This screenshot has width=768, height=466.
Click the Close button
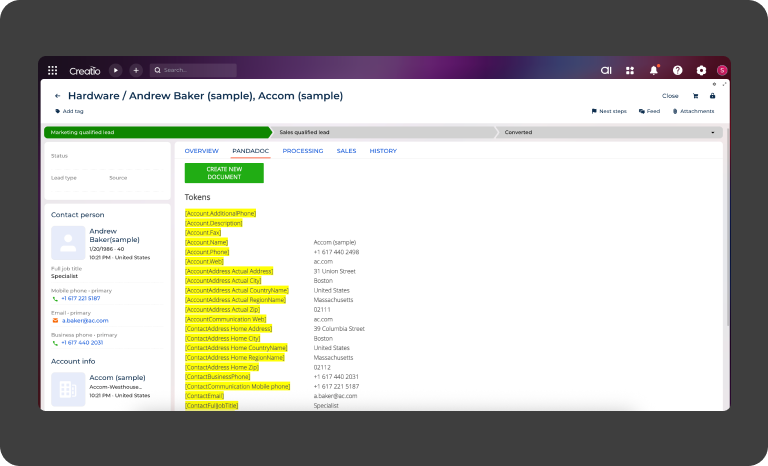[x=670, y=96]
